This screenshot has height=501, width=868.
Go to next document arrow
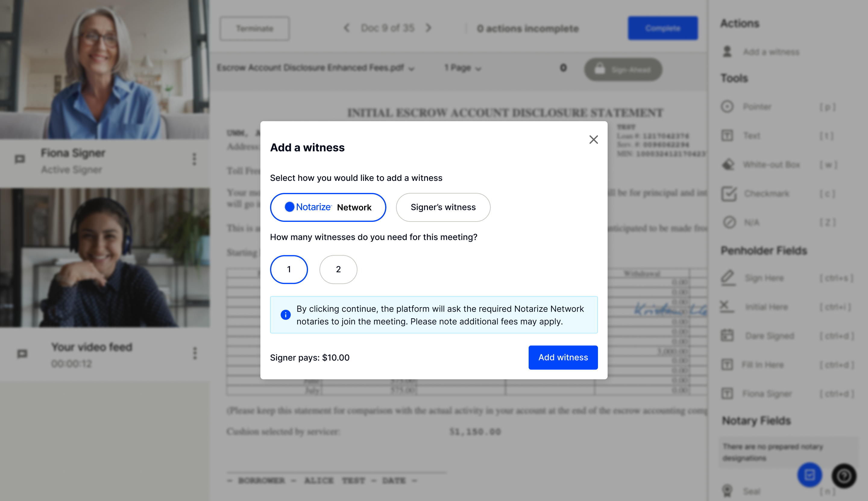tap(428, 28)
